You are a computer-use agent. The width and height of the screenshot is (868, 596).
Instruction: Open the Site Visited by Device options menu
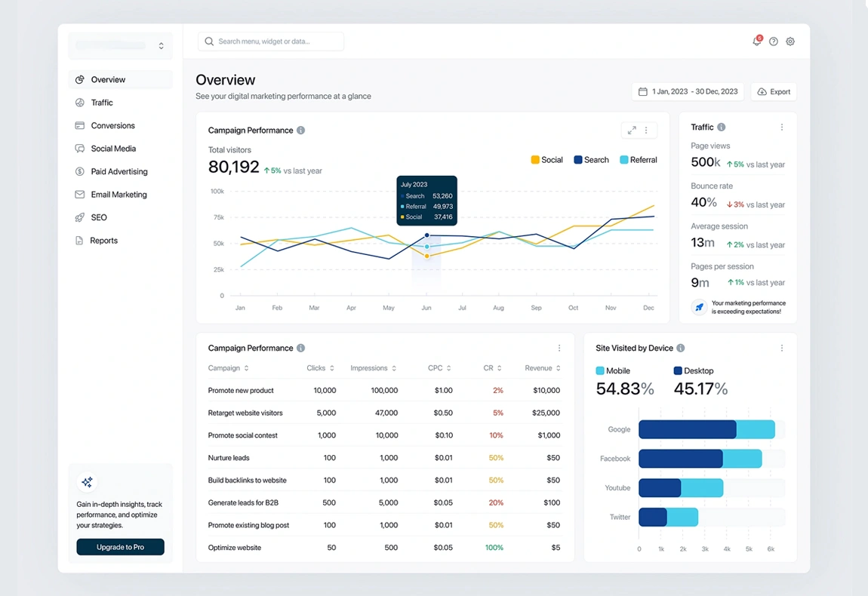pyautogui.click(x=782, y=348)
